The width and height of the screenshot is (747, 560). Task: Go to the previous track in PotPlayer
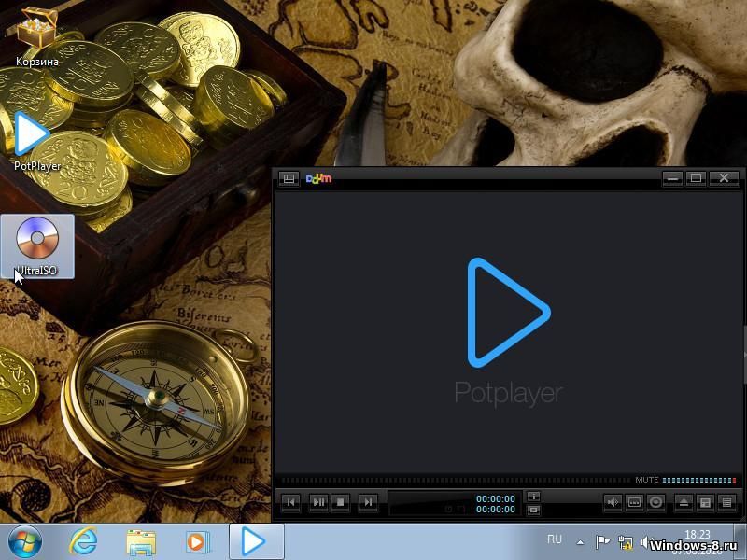tap(291, 502)
